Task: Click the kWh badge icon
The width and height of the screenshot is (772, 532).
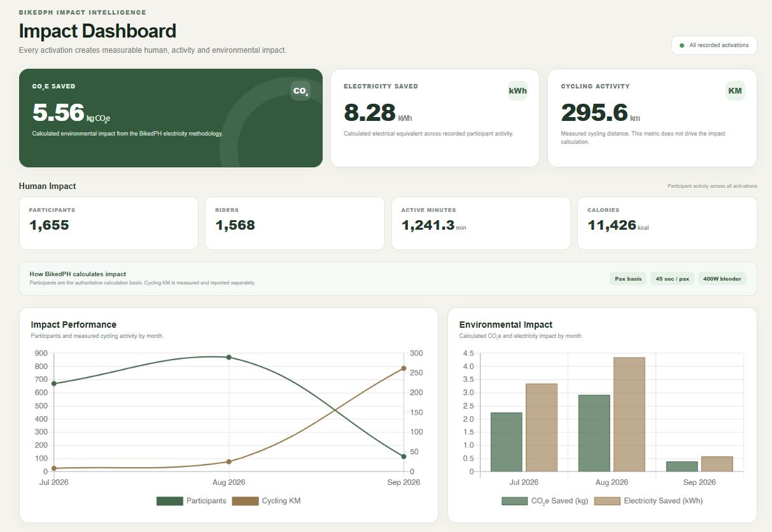Action: (x=517, y=91)
